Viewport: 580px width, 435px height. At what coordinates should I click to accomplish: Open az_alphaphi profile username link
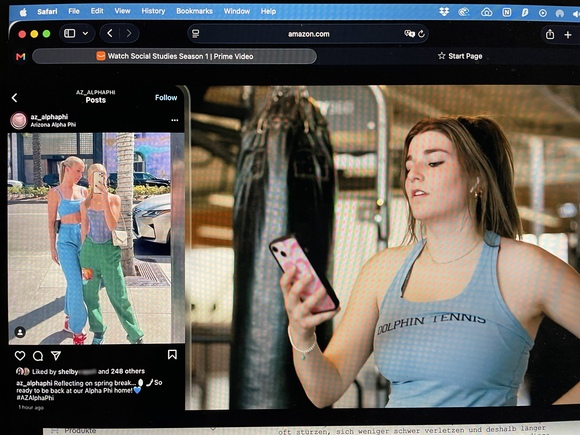pyautogui.click(x=49, y=117)
